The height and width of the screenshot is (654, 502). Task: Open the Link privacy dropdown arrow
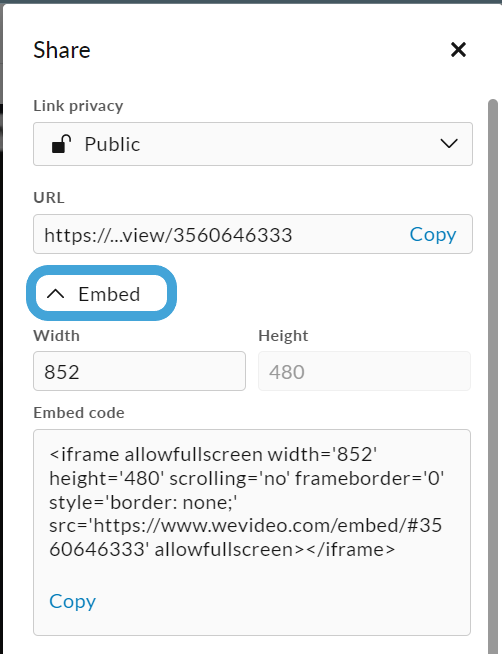click(x=449, y=144)
